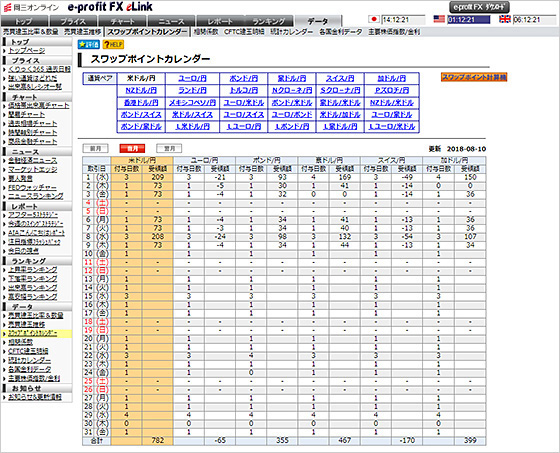Image resolution: width=560 pixels, height=453 pixels.
Task: Open 売買建玉推移 sidebar link
Action: click(x=26, y=324)
